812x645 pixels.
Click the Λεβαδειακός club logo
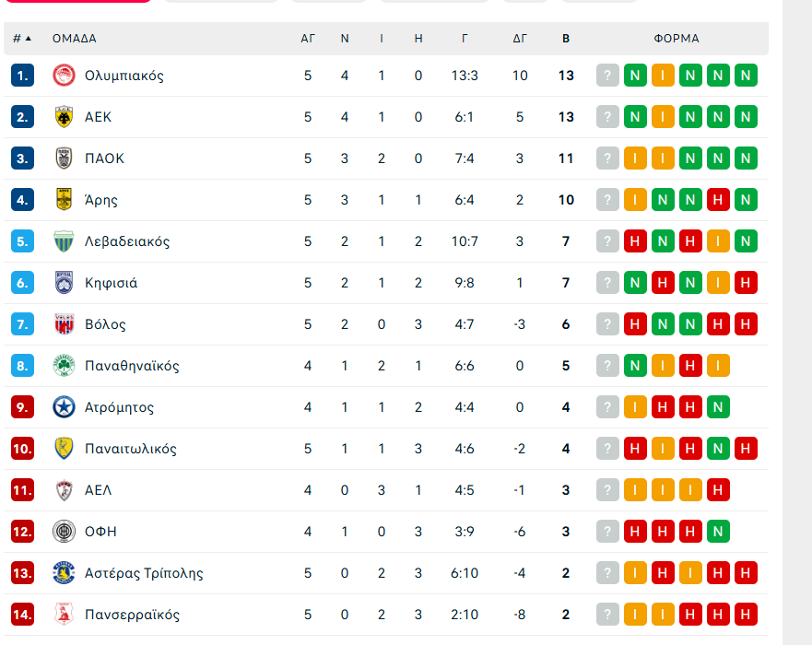pyautogui.click(x=64, y=241)
